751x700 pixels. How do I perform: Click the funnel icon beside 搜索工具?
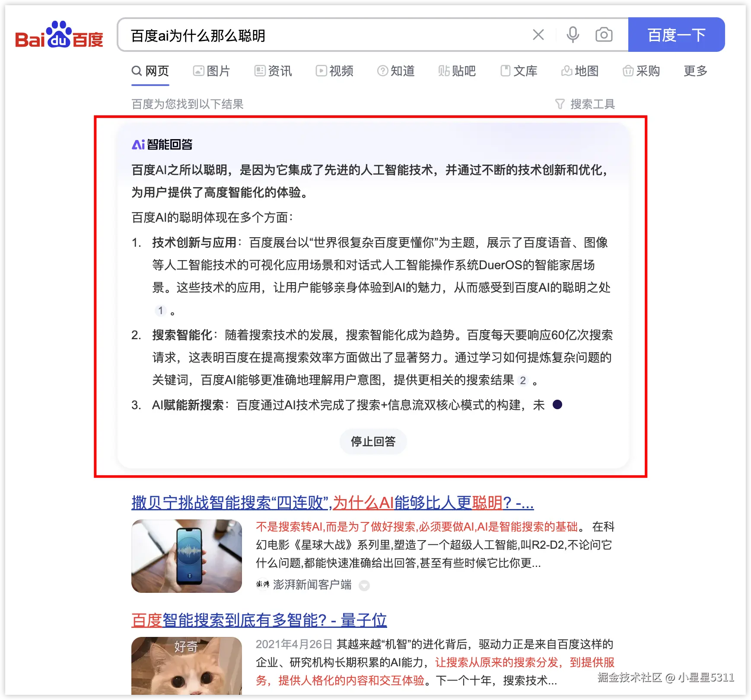tap(560, 104)
